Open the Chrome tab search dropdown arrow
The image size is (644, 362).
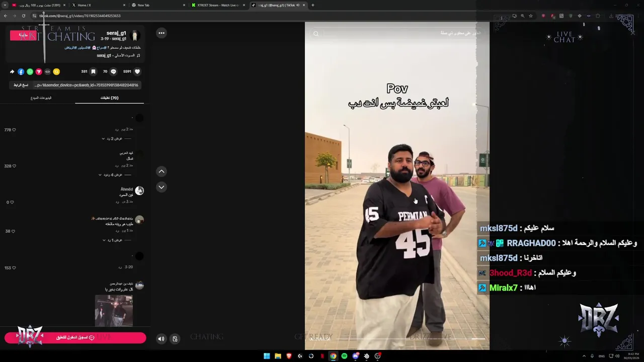(x=5, y=5)
